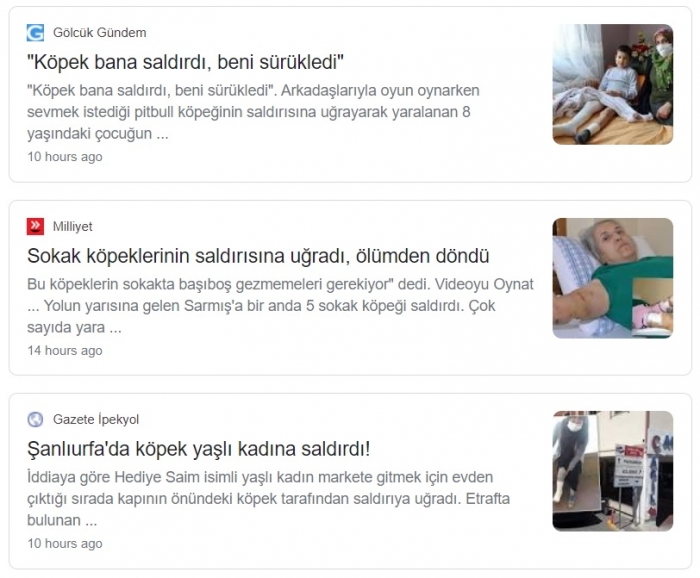Image resolution: width=700 pixels, height=578 pixels.
Task: Open thumbnail of injured woman in bed
Action: [612, 278]
